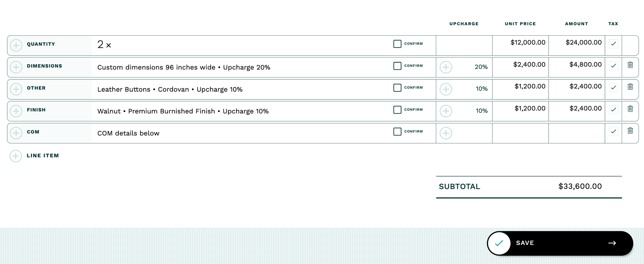Delete the Dimensions line with trash icon
The width and height of the screenshot is (644, 264).
pos(630,65)
